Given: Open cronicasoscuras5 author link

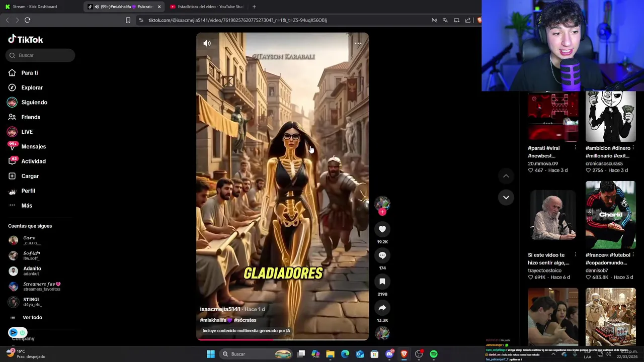Looking at the screenshot, I should click(x=604, y=163).
